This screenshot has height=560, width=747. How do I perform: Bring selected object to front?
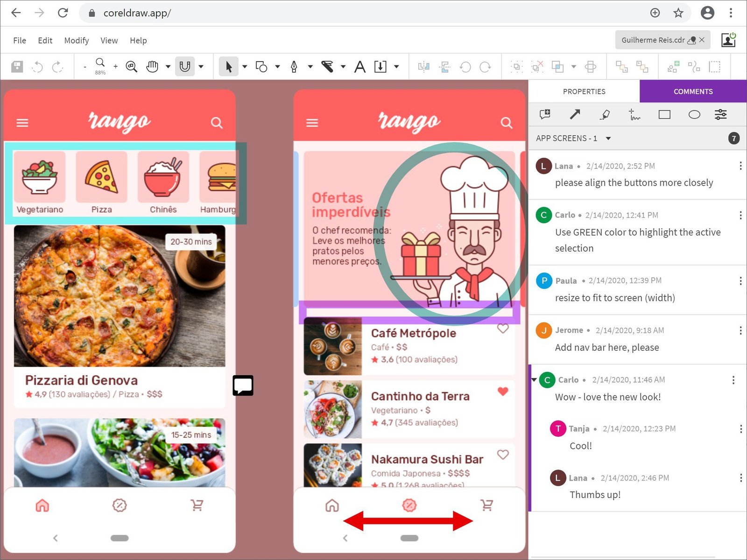(x=621, y=67)
